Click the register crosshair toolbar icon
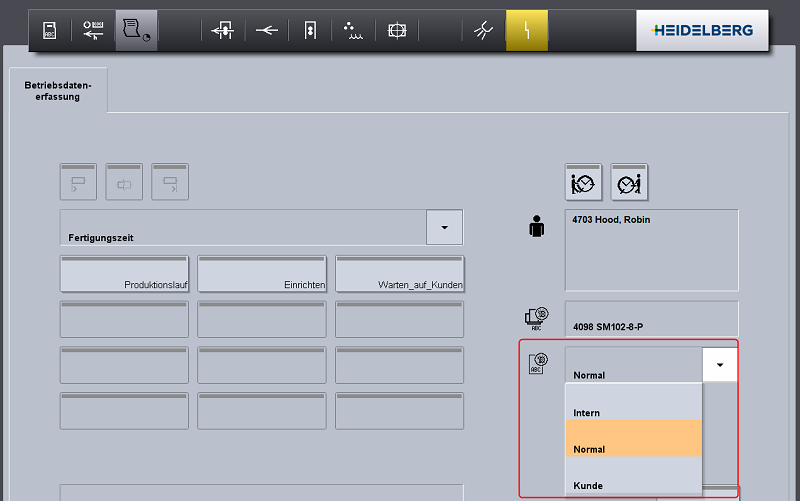800x501 pixels. click(396, 30)
